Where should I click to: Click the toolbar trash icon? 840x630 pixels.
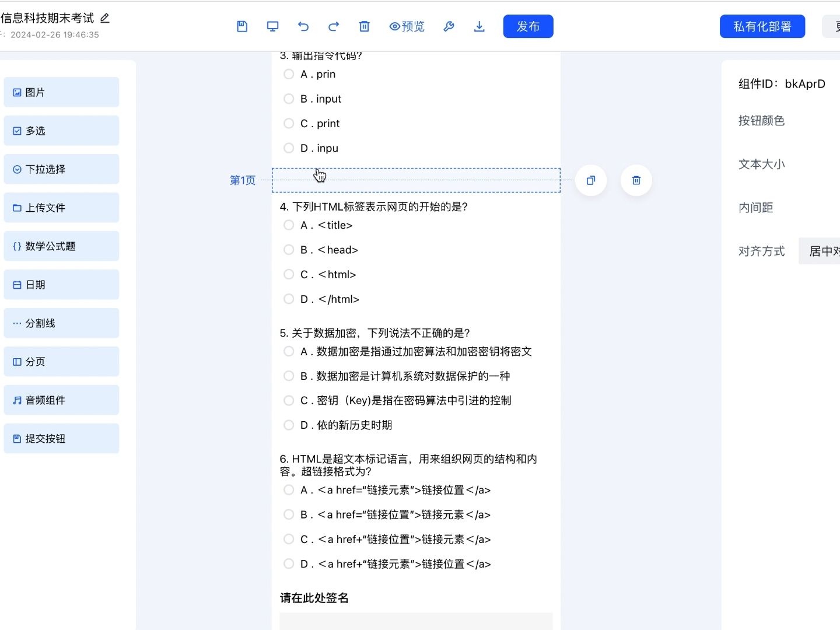(x=364, y=26)
